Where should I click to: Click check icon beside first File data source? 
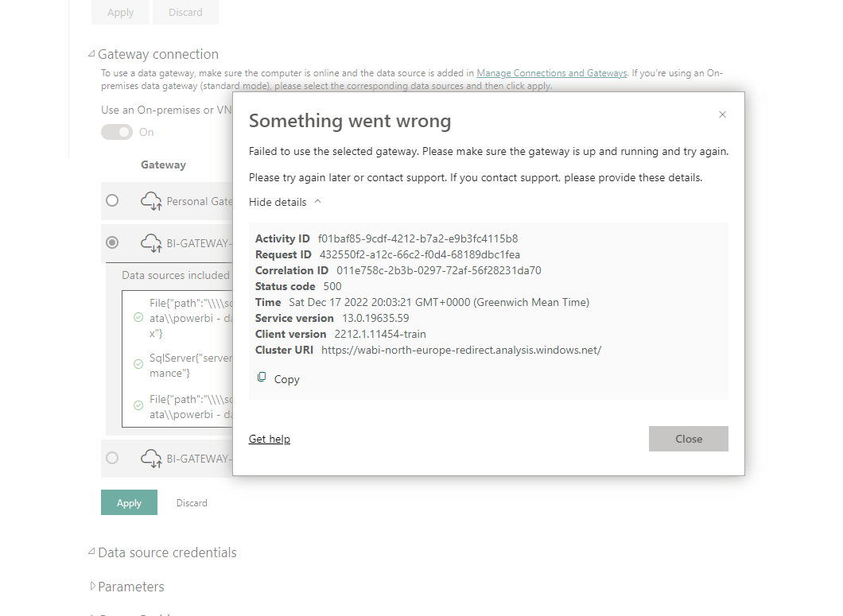click(138, 318)
